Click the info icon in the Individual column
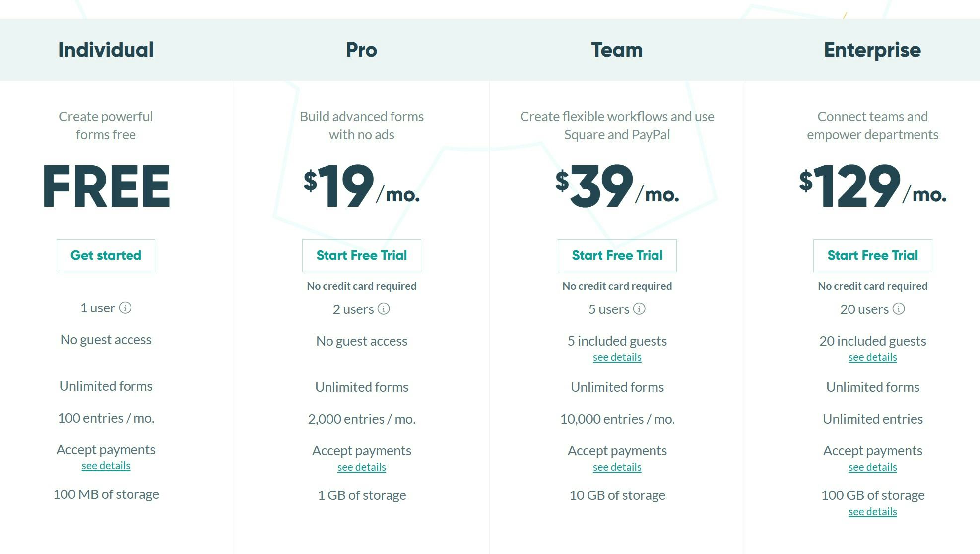980x554 pixels. [126, 308]
